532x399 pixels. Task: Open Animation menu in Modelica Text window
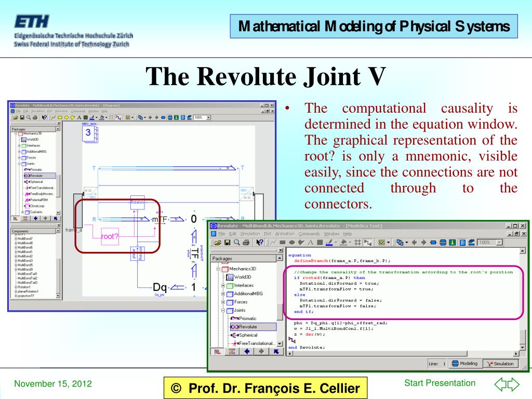point(285,234)
